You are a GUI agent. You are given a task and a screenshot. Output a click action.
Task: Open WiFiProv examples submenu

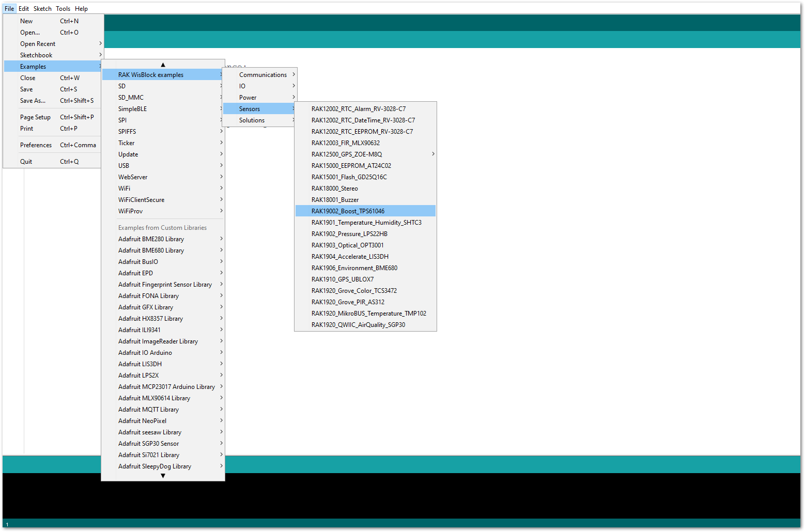(x=163, y=211)
